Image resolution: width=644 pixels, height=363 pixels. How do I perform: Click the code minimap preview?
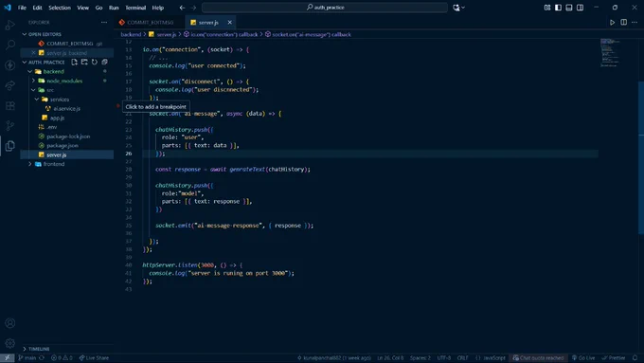(610, 53)
